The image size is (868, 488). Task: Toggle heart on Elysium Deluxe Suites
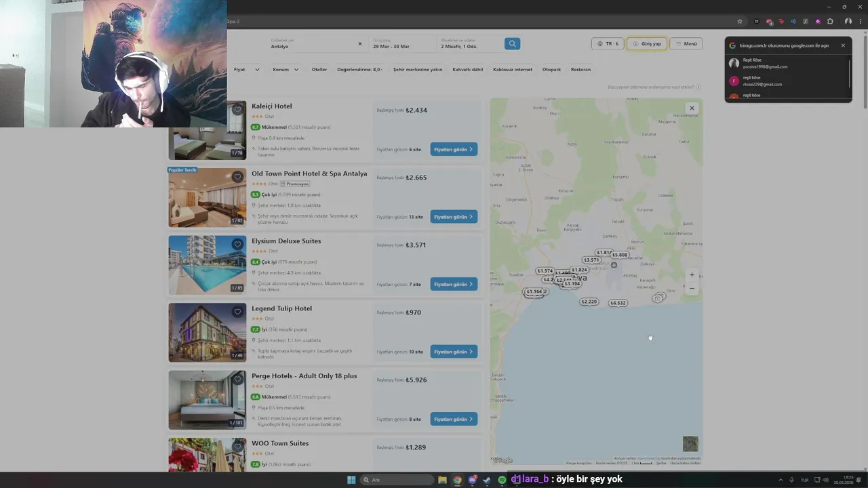(237, 244)
